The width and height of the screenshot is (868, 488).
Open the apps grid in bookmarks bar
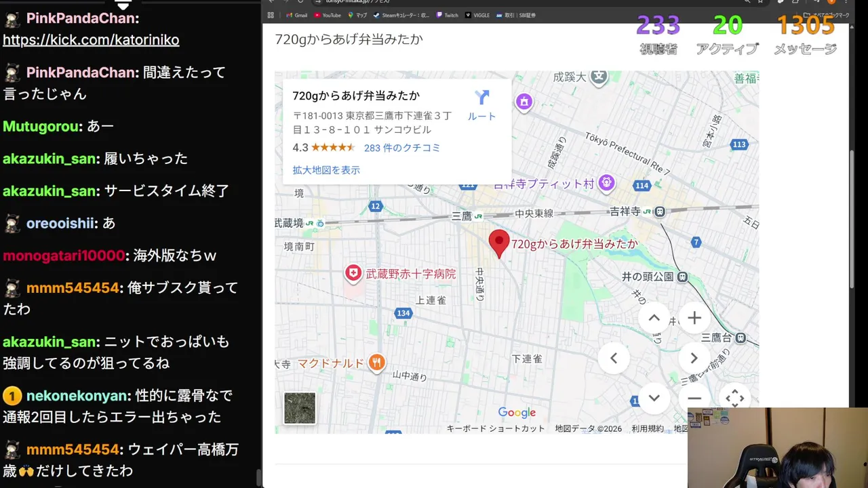(271, 15)
